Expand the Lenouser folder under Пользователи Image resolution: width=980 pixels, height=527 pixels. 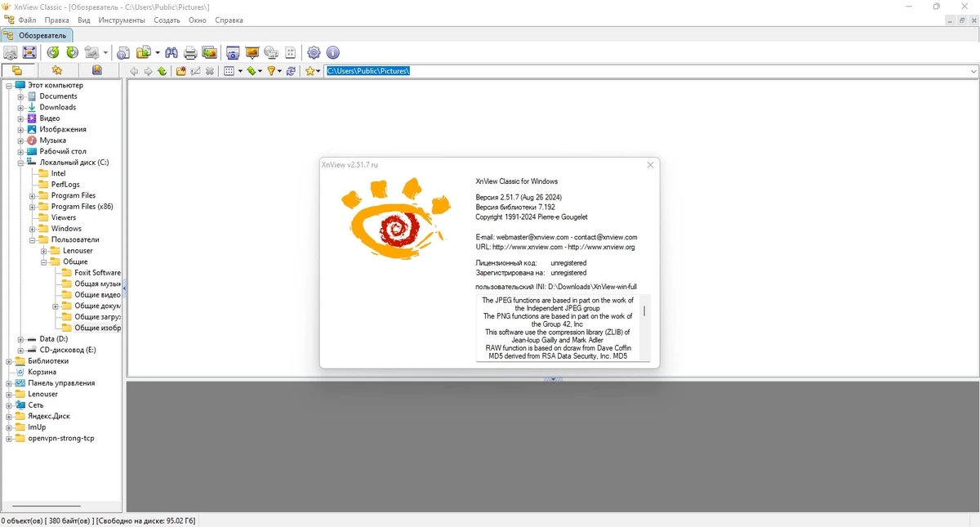click(44, 251)
